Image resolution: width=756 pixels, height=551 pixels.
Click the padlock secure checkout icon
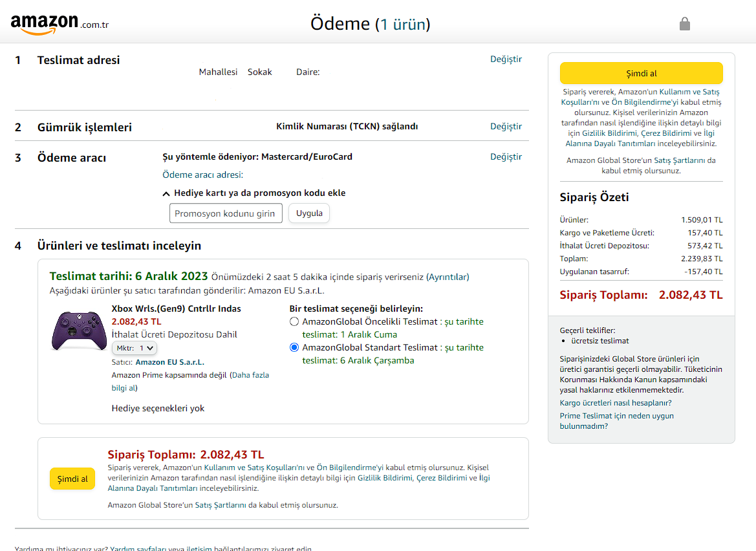(684, 24)
